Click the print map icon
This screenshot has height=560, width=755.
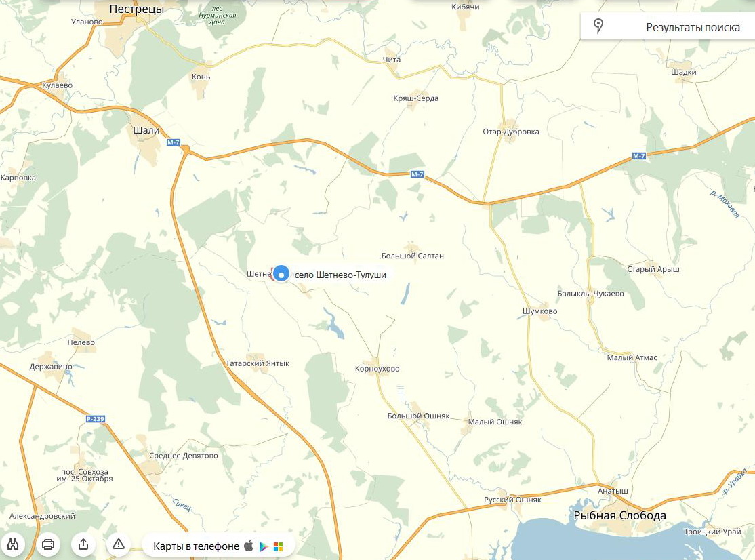click(x=48, y=544)
